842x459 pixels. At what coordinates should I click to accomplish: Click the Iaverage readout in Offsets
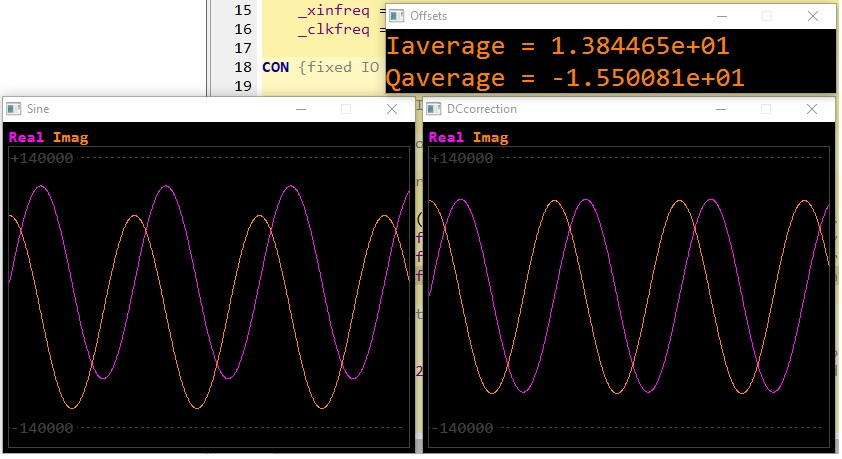(557, 46)
